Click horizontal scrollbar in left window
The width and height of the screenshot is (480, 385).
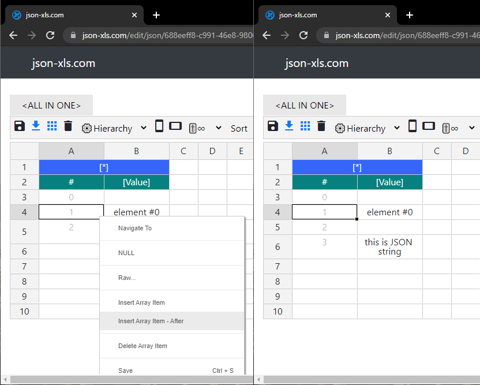tap(131, 380)
